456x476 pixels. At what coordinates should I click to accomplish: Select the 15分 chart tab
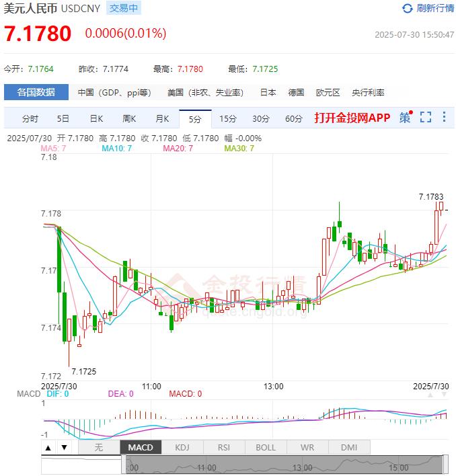coord(228,119)
